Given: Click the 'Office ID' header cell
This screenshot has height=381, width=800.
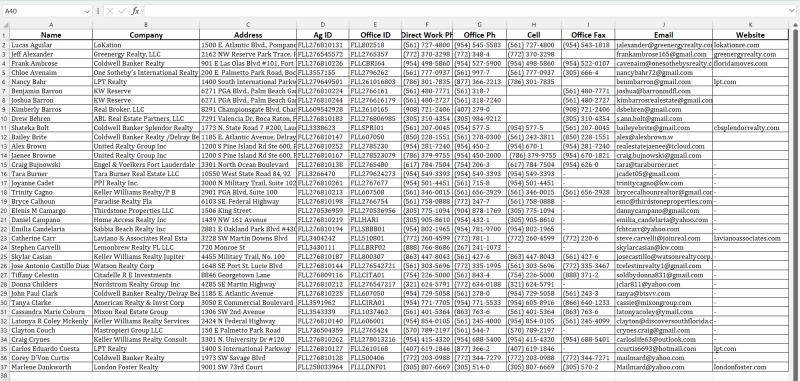Looking at the screenshot, I should [x=375, y=35].
